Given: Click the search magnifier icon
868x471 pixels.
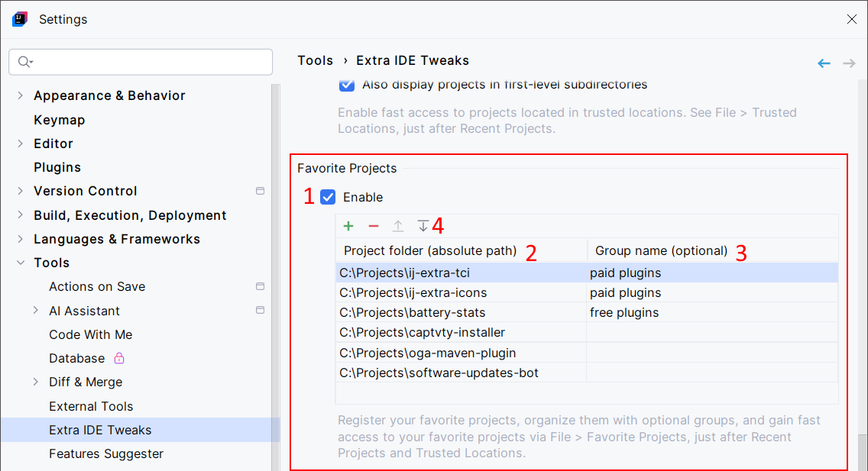Looking at the screenshot, I should pyautogui.click(x=24, y=62).
